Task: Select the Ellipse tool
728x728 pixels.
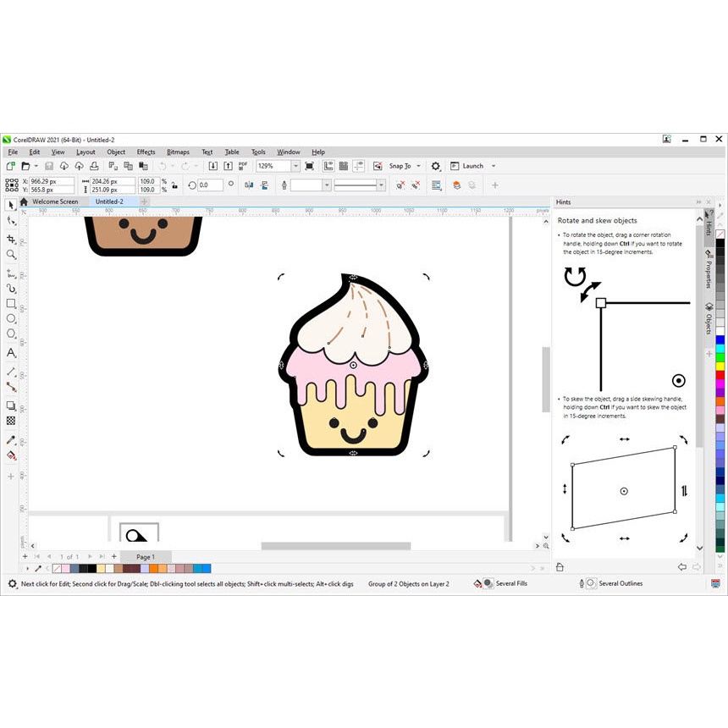Action: click(x=11, y=318)
